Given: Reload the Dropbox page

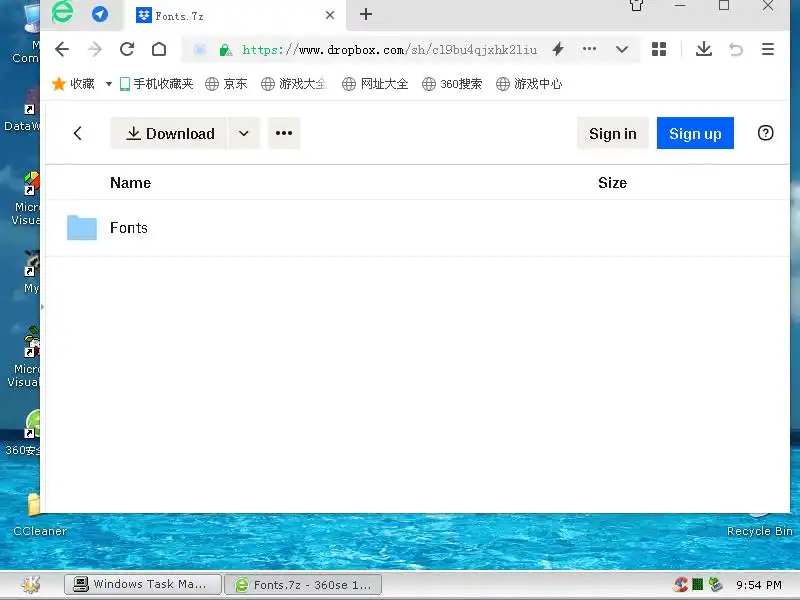Looking at the screenshot, I should [127, 49].
